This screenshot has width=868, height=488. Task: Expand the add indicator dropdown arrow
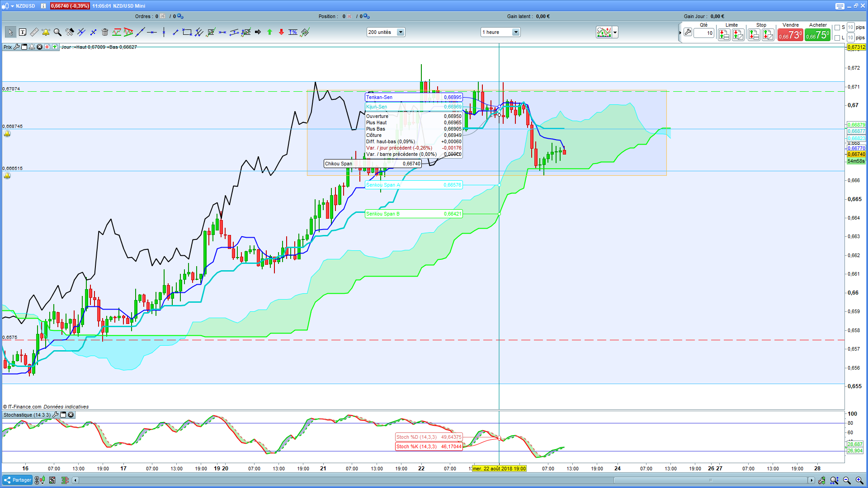pos(615,32)
